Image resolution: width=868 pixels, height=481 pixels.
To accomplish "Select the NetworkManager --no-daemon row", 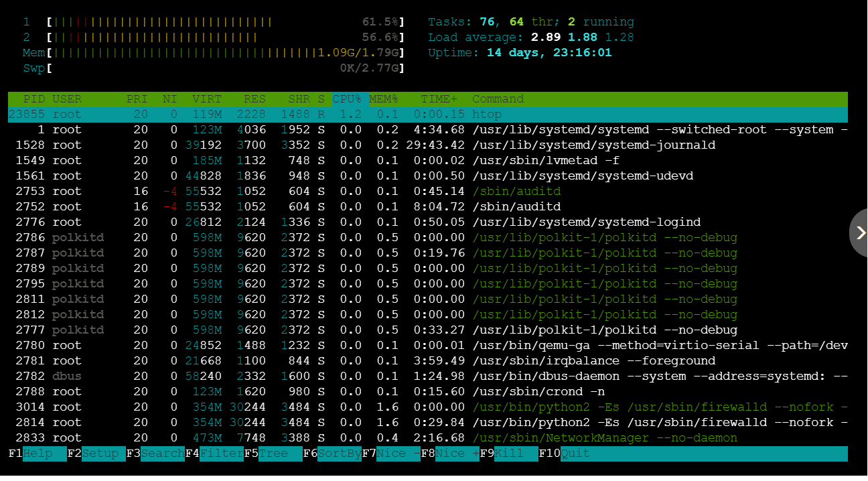I will point(428,438).
